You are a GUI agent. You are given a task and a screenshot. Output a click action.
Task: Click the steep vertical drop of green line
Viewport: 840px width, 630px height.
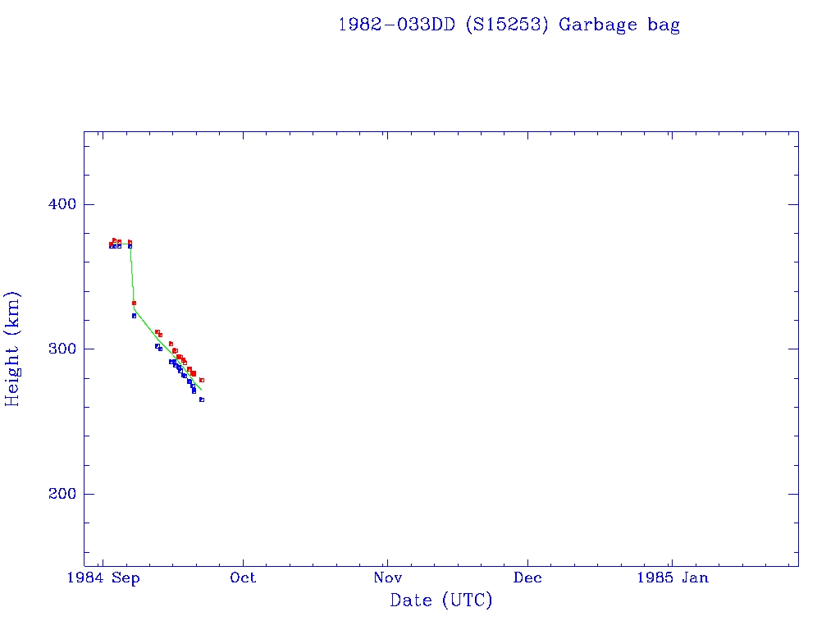132,275
